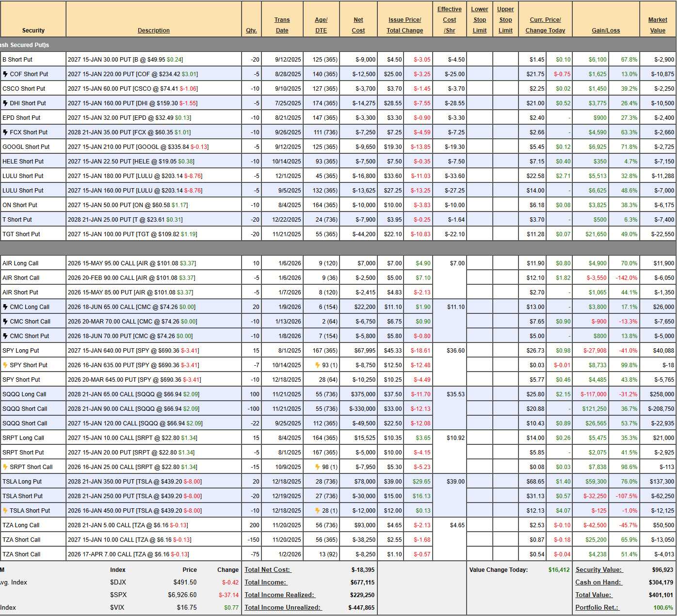Image resolution: width=677 pixels, height=616 pixels.
Task: Click the Trans Date column header
Action: pyautogui.click(x=282, y=25)
